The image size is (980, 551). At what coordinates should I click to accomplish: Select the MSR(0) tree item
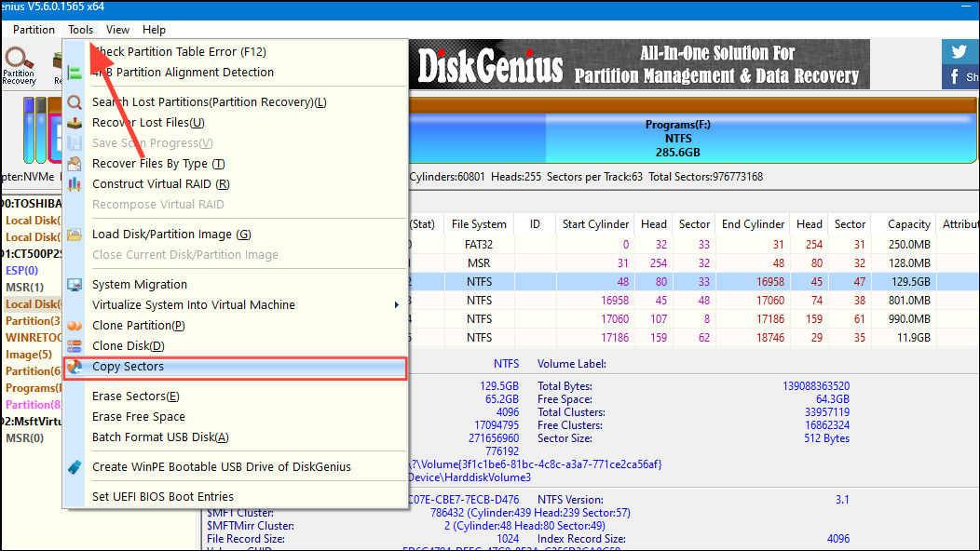pyautogui.click(x=24, y=438)
